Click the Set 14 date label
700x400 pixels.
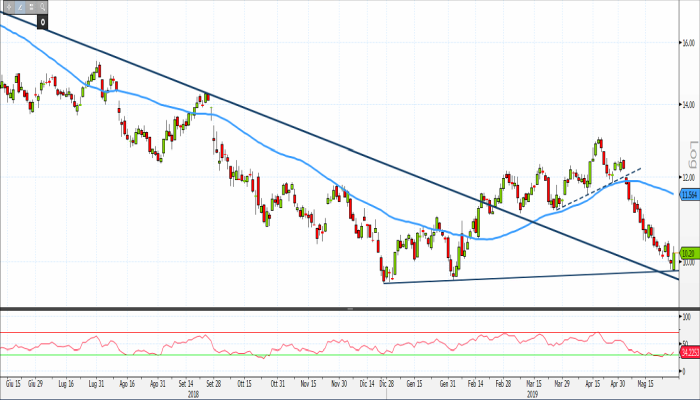click(x=186, y=383)
